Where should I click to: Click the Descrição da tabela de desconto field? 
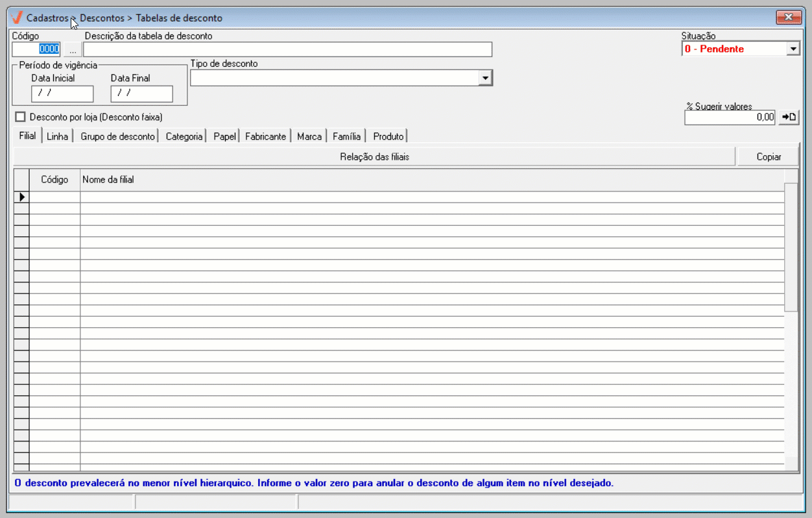(287, 49)
